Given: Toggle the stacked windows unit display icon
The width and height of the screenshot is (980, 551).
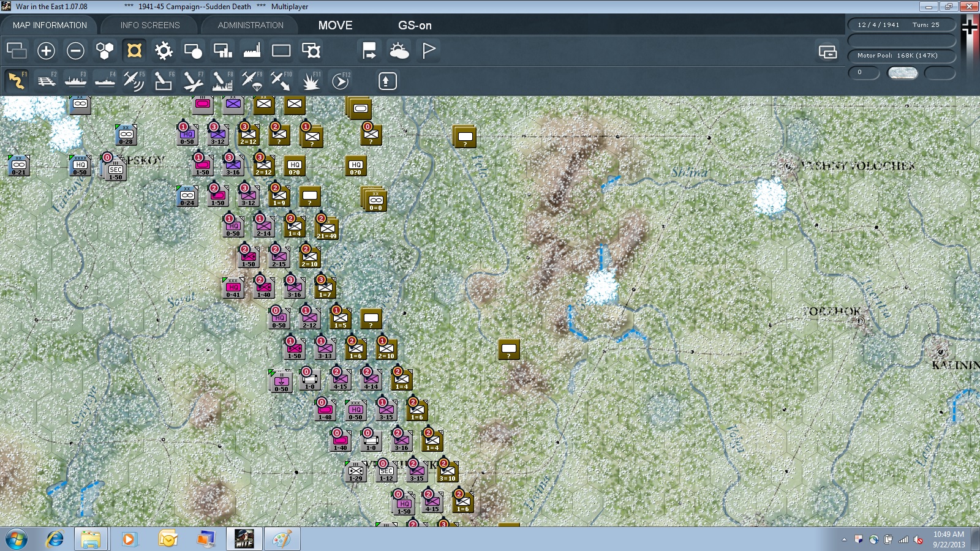Looking at the screenshot, I should (17, 51).
